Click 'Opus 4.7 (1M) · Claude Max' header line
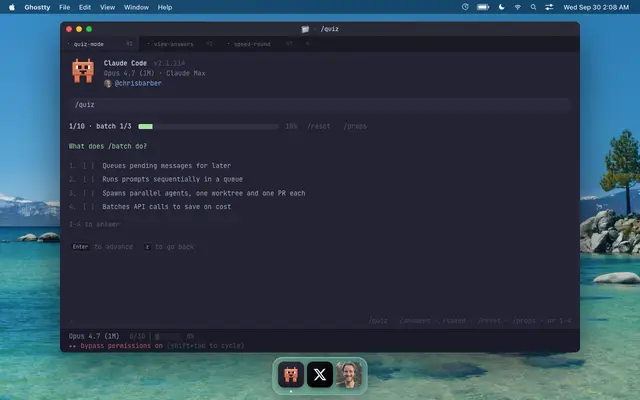Image resolution: width=640 pixels, height=400 pixels. [154, 73]
